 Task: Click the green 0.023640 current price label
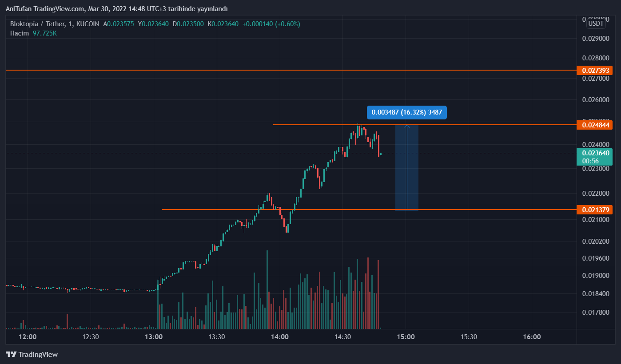[594, 153]
